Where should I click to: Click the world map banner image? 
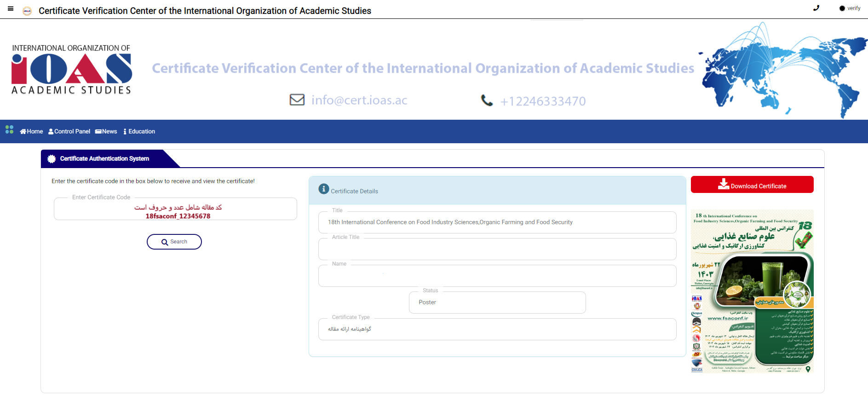pos(783,70)
